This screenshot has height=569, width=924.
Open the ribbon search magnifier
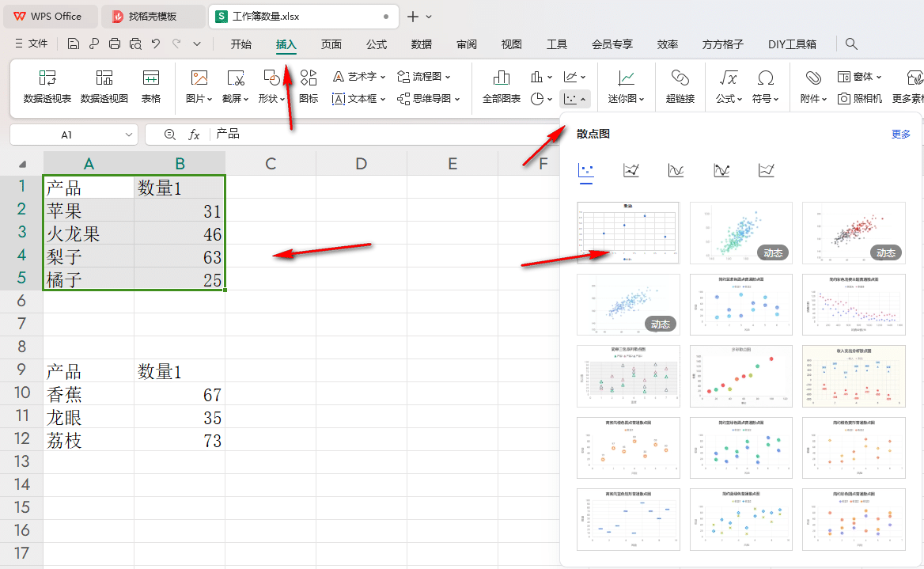pos(851,44)
